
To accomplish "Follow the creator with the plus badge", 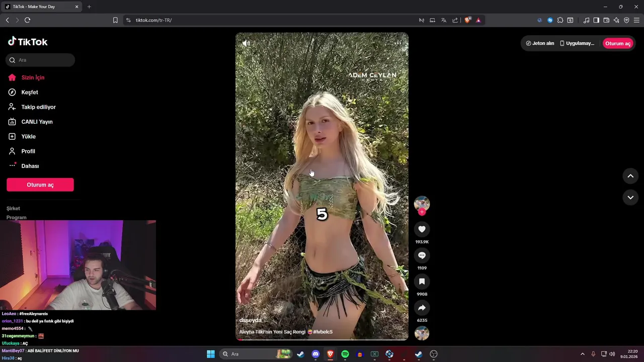I will 422,212.
